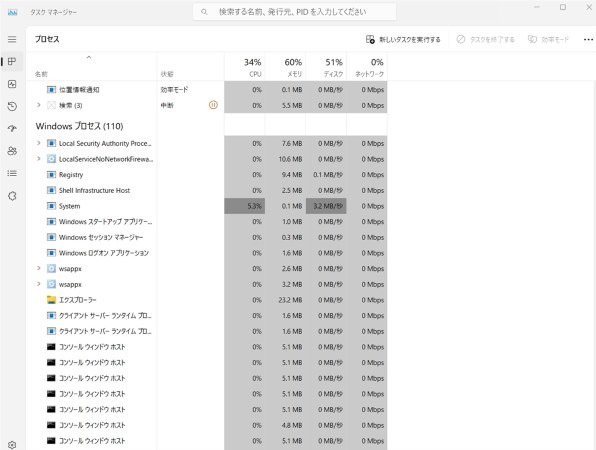Expand the 検索 (3) process group
The width and height of the screenshot is (596, 450).
tap(38, 105)
